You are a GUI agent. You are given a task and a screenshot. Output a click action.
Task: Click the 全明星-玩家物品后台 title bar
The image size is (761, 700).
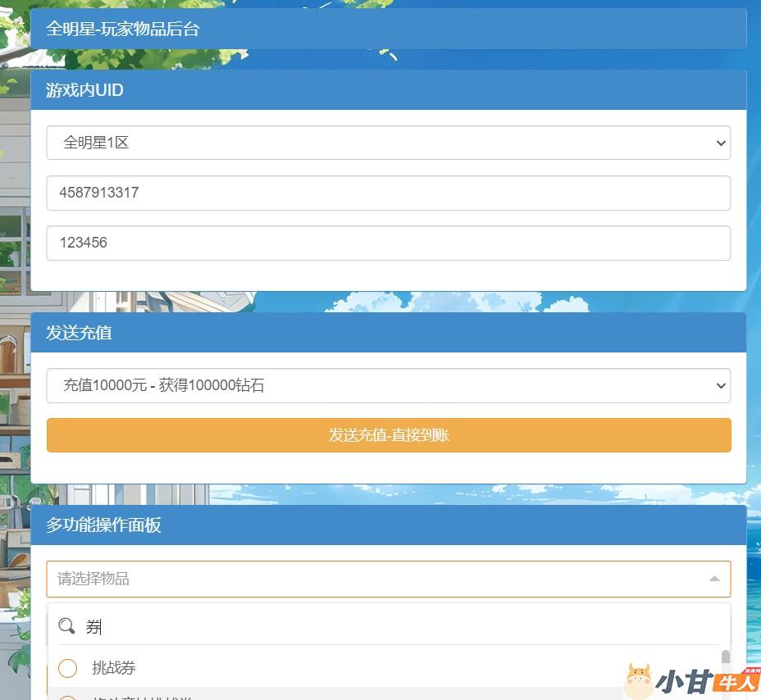[x=388, y=29]
